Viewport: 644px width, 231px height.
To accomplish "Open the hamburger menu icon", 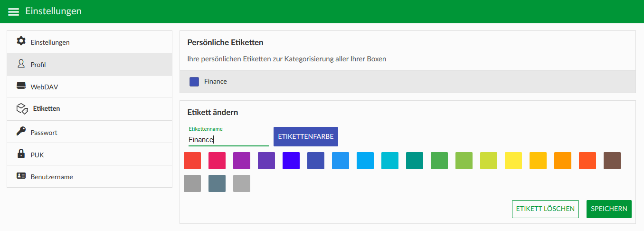I will (14, 11).
